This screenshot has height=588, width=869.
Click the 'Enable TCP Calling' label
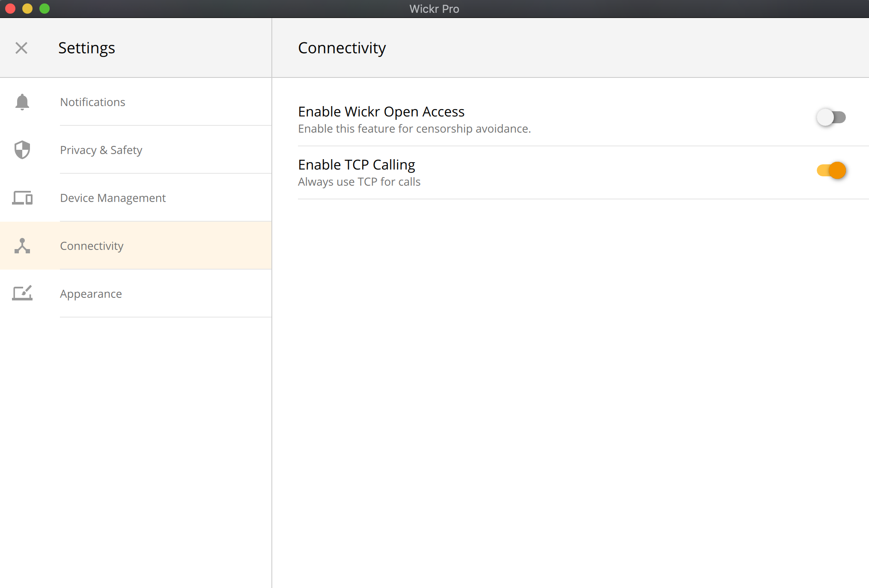pyautogui.click(x=357, y=165)
